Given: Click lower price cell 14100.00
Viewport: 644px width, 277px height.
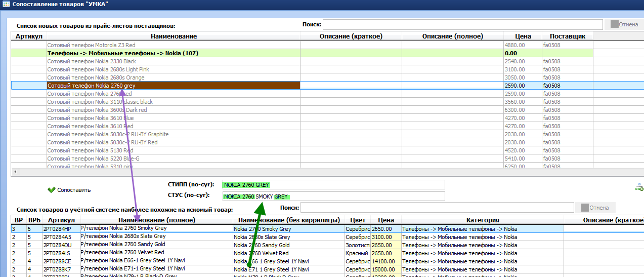Looking at the screenshot, I should click(386, 261).
